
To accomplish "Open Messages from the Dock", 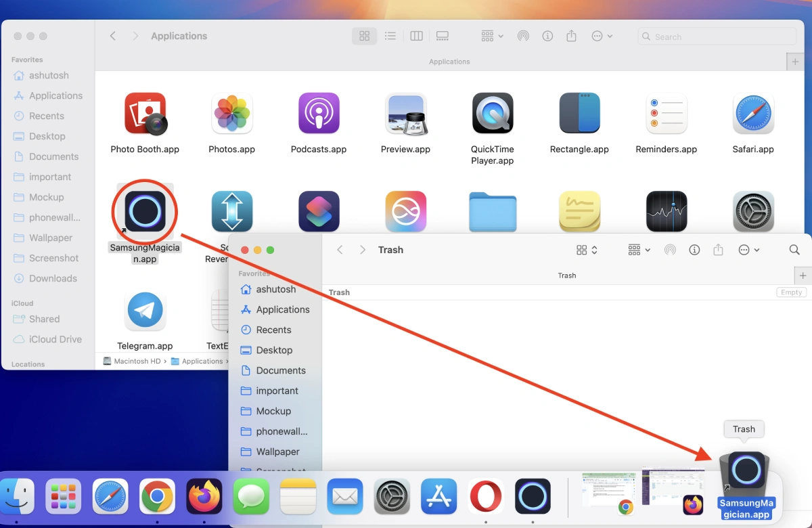I will 251,497.
